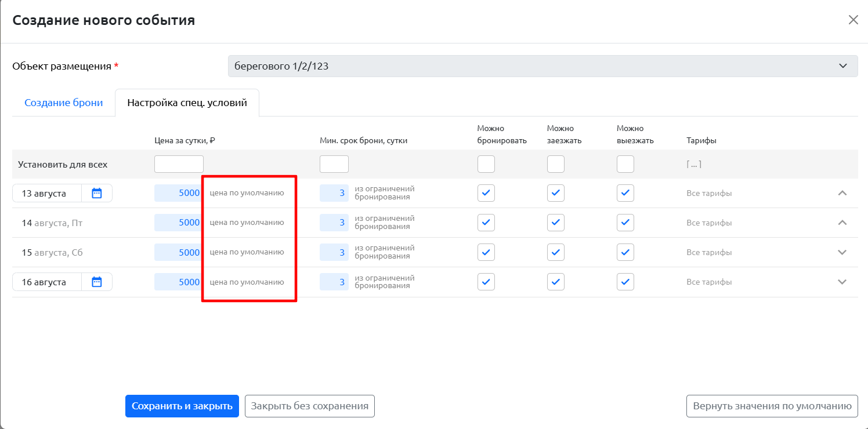Expand the 15 августа row chevron

click(842, 252)
